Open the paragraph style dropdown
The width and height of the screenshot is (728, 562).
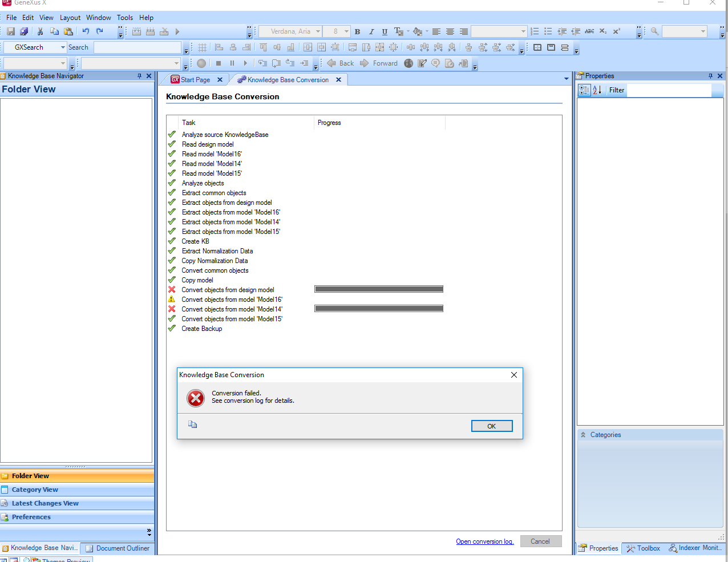coord(523,31)
